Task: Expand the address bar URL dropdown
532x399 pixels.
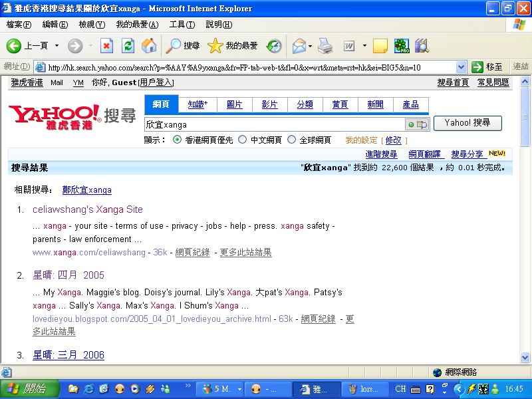Action: [461, 67]
